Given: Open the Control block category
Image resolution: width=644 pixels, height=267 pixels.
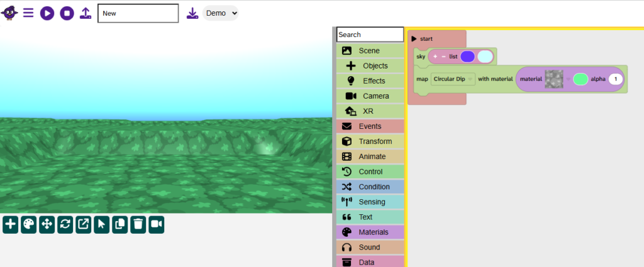Looking at the screenshot, I should (x=370, y=172).
